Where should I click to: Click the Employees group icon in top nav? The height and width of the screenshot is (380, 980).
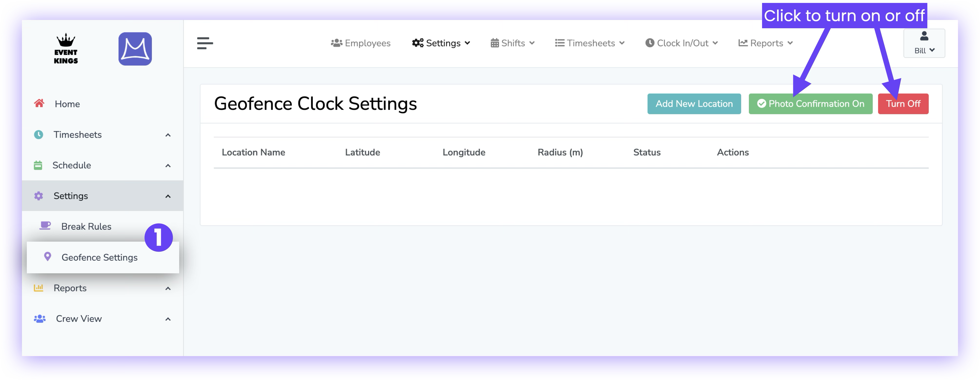pos(337,43)
